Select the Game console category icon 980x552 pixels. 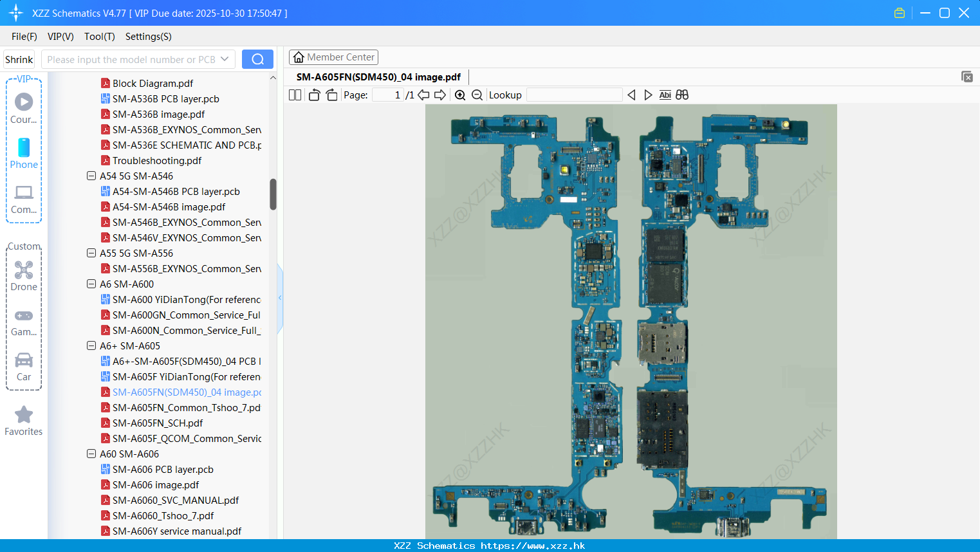24,322
